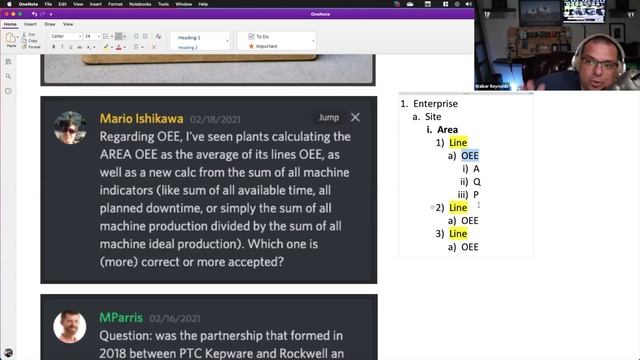This screenshot has width=640, height=360.
Task: Open the quick access toolbar dropdown
Action: 51,14
